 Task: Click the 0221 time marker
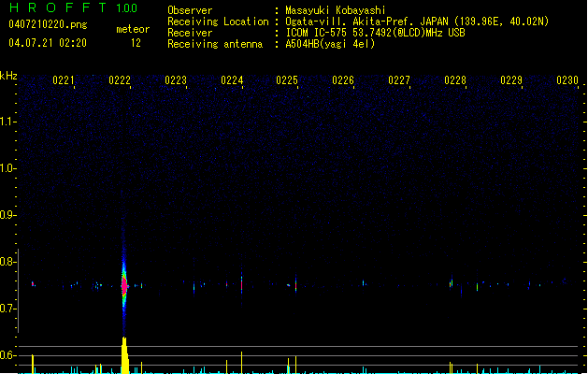pos(63,80)
